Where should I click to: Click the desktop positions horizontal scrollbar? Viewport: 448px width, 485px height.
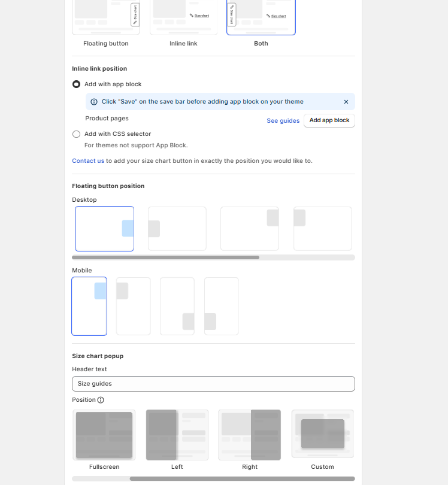click(x=165, y=257)
